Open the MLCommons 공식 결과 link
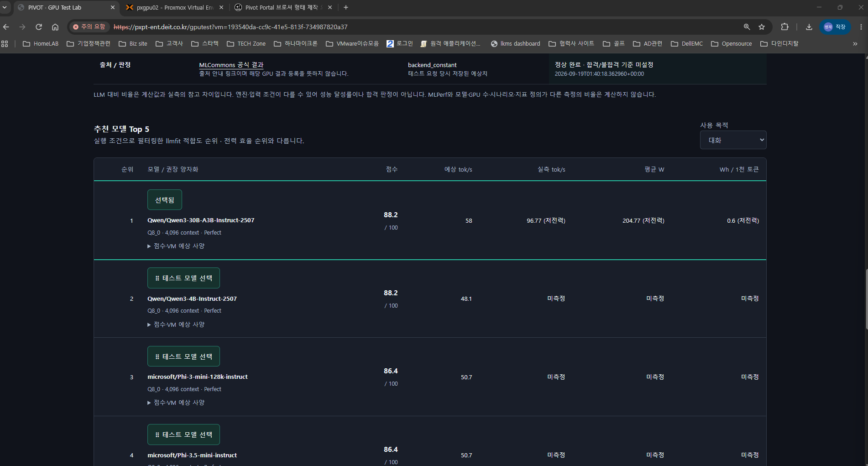 coord(231,65)
